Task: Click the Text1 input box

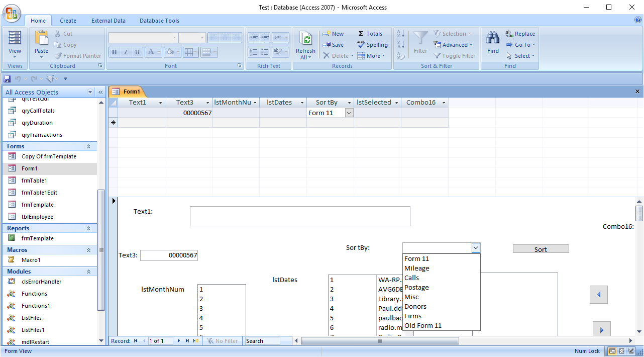Action: (300, 216)
